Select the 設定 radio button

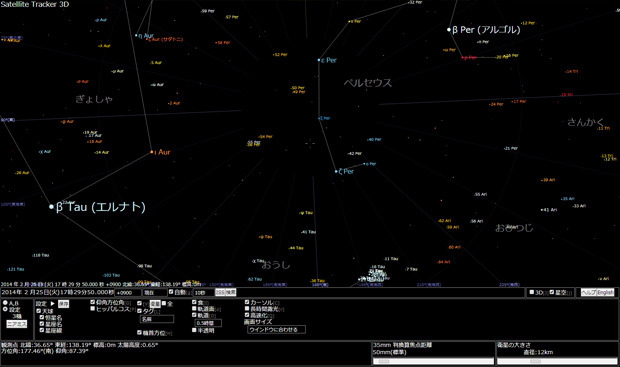pyautogui.click(x=6, y=309)
